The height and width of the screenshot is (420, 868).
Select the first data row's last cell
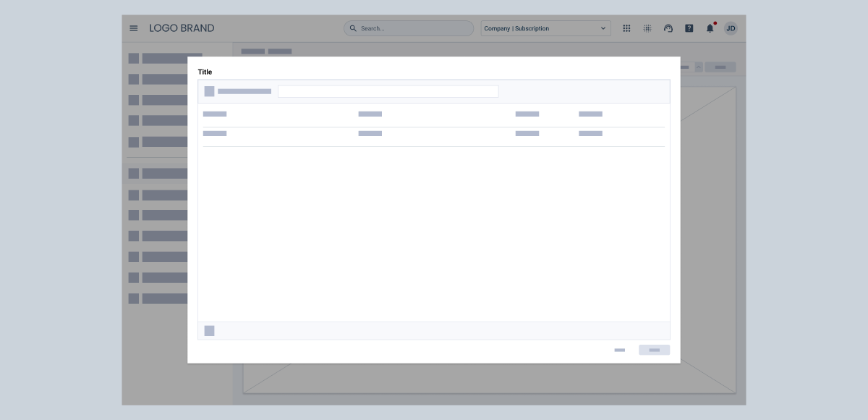[590, 134]
